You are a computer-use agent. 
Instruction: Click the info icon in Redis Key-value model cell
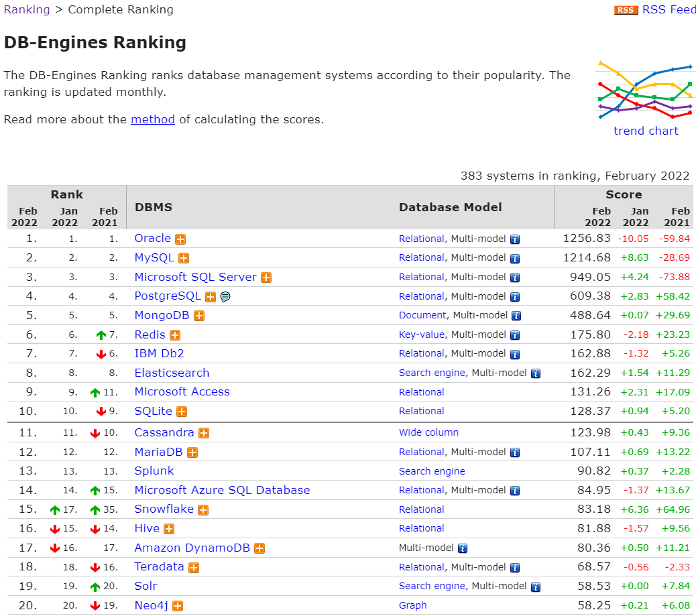515,336
